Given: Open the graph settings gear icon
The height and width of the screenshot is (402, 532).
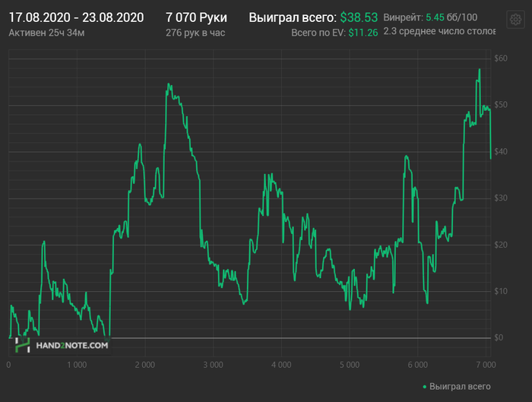Looking at the screenshot, I should click(x=515, y=19).
